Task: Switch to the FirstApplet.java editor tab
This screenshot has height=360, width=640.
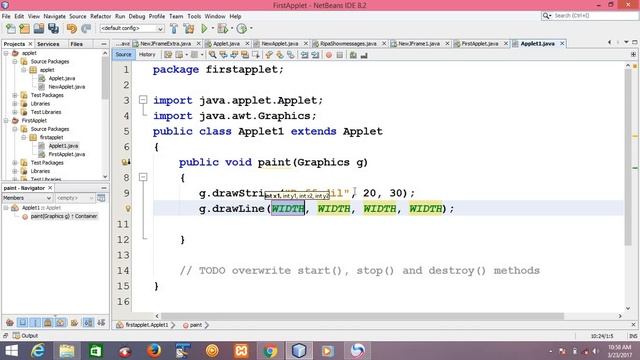Action: tap(480, 43)
